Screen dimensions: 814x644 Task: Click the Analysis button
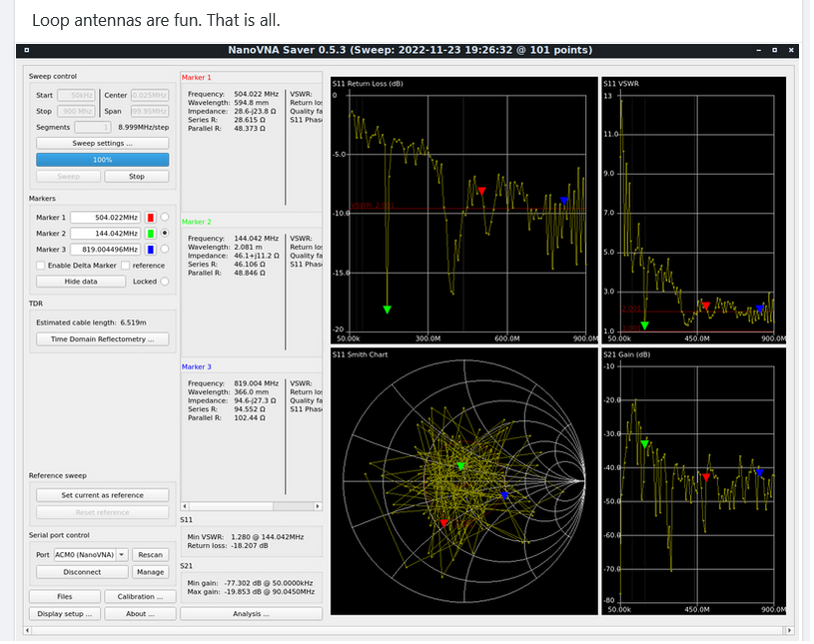[251, 613]
